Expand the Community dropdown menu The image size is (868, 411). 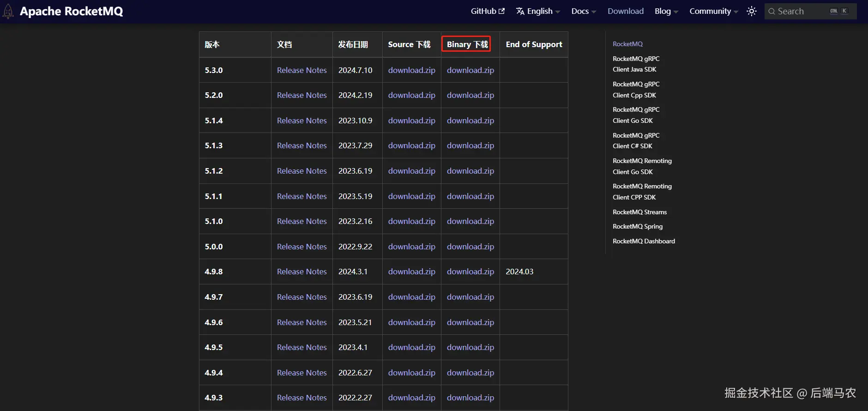[x=714, y=11]
